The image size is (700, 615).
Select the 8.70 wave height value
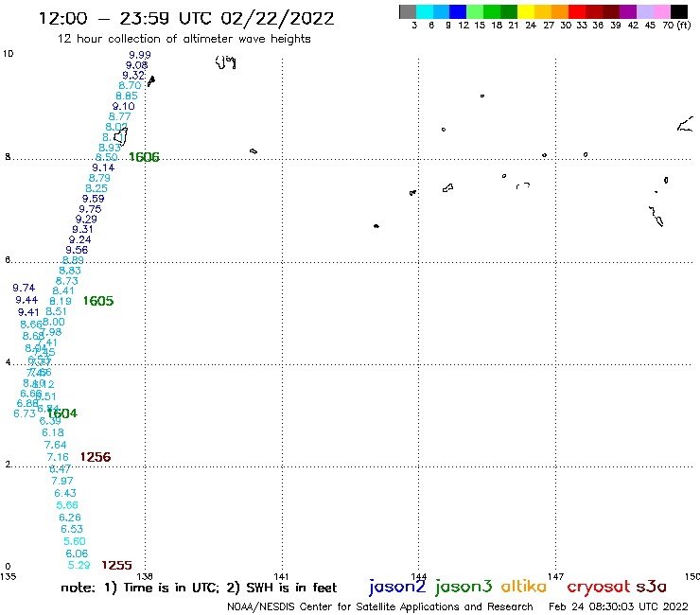pyautogui.click(x=130, y=86)
